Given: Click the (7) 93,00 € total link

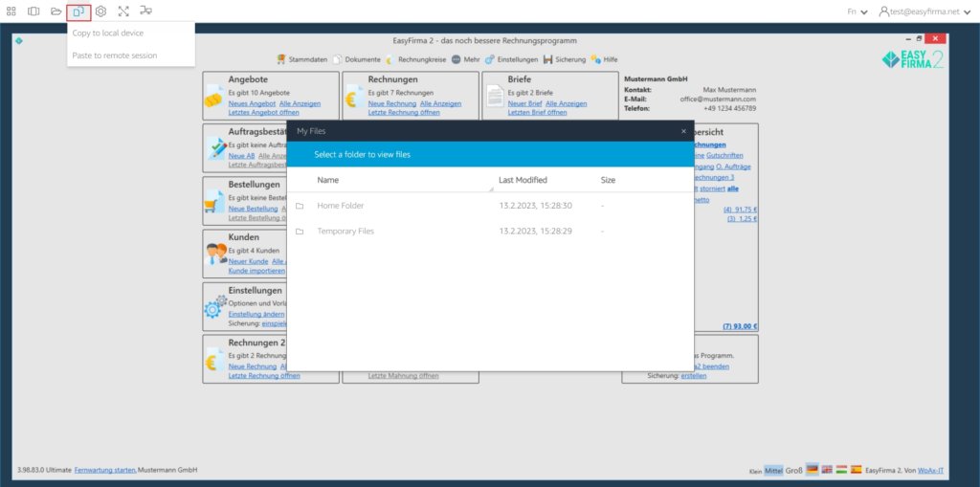Looking at the screenshot, I should (740, 326).
